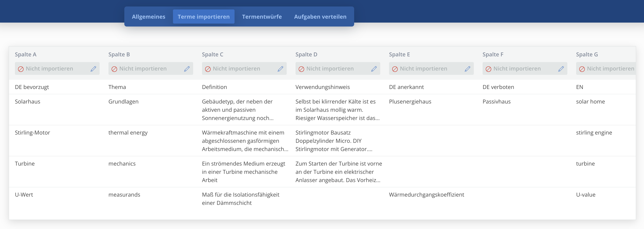Click the pencil icon for Spalte D
This screenshot has width=644, height=229.
coord(374,68)
